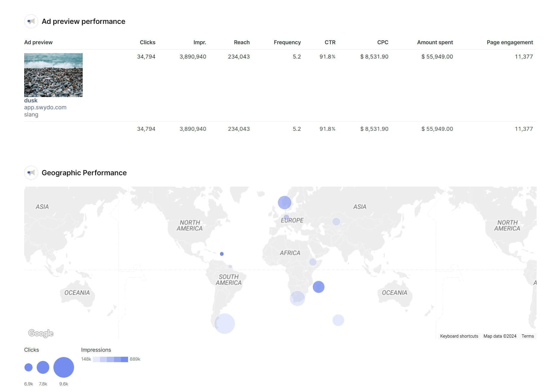The image size is (554, 392).
Task: Click megaphone icon beside Geographic Performance
Action: tap(31, 173)
